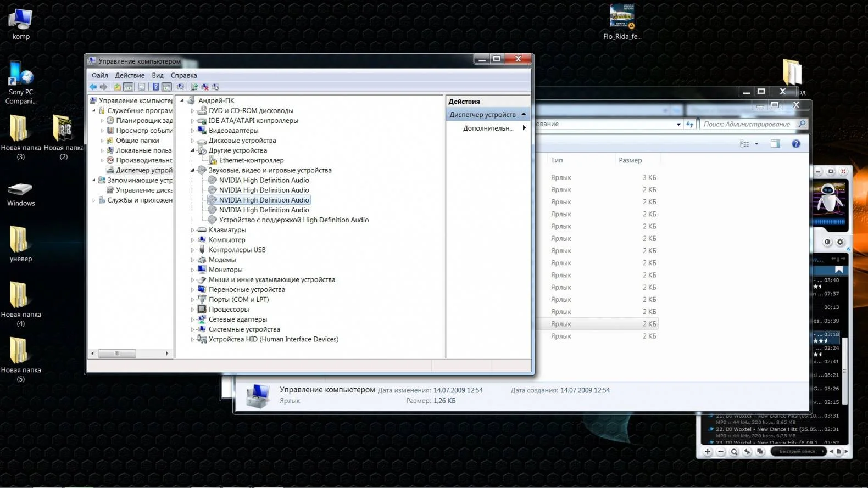The image size is (868, 488).
Task: Toggle the show/hide action pane toolbar button
Action: [166, 87]
